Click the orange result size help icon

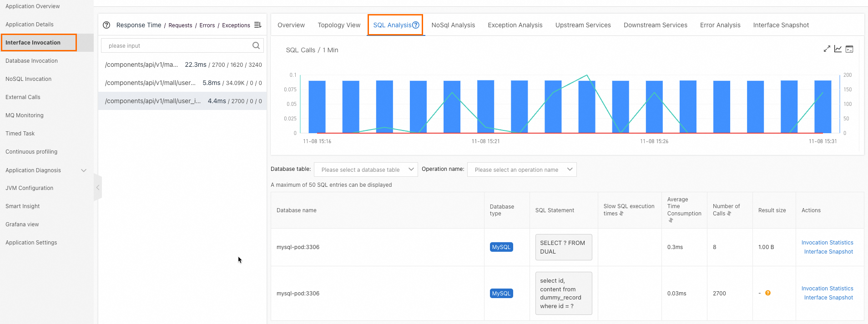[x=768, y=293]
